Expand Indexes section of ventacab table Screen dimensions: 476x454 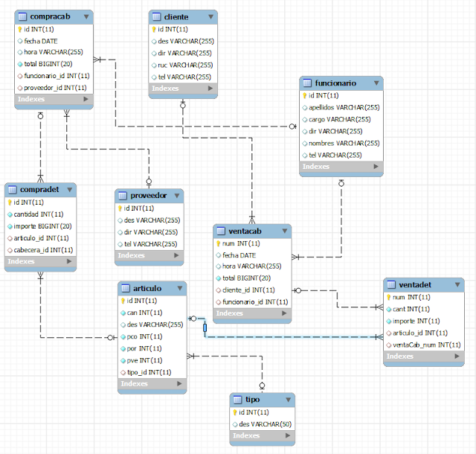click(284, 313)
